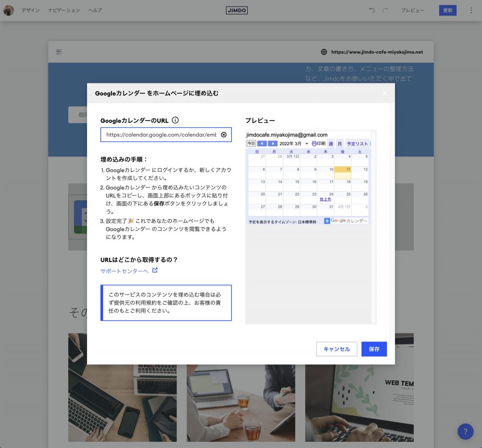Select day 18 in the calendar preview

pyautogui.click(x=343, y=185)
